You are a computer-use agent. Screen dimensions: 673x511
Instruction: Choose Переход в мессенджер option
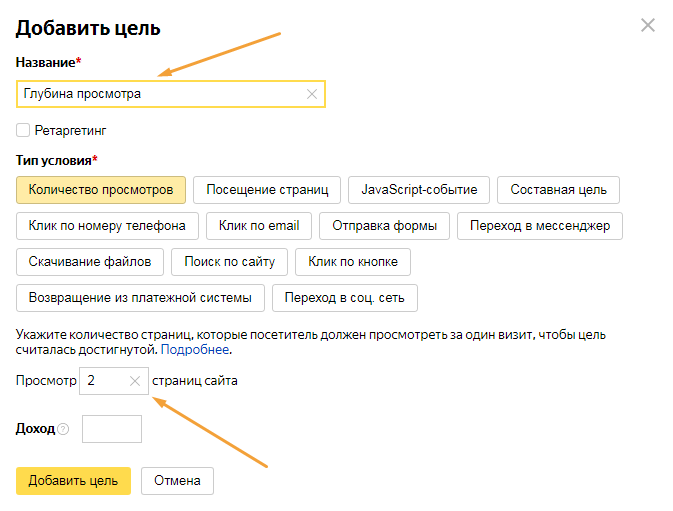tap(540, 226)
